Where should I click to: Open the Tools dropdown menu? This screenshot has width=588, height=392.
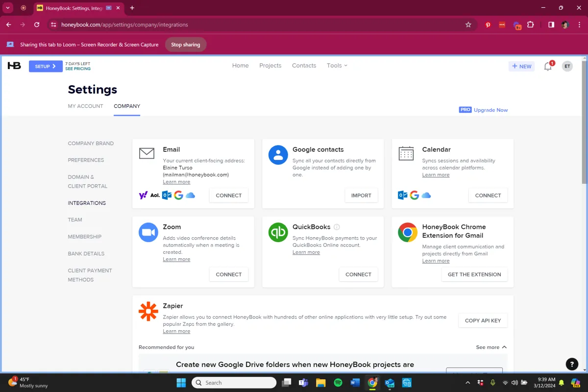(x=337, y=65)
